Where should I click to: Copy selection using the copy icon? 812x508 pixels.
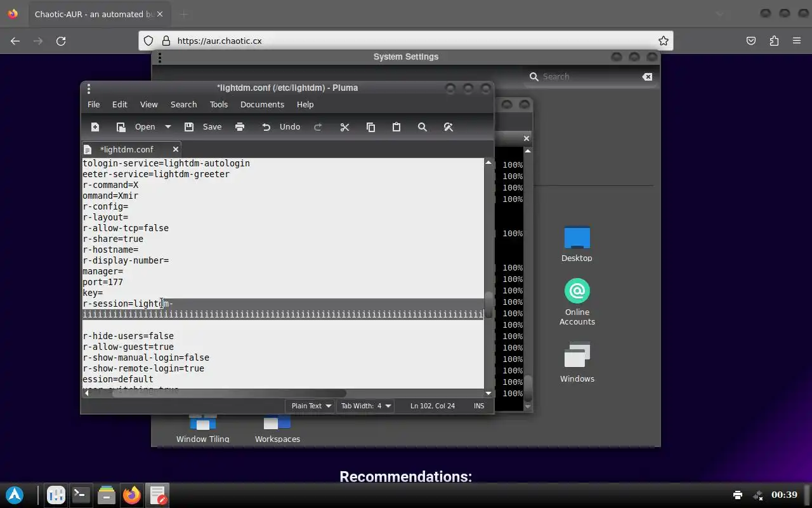(370, 127)
